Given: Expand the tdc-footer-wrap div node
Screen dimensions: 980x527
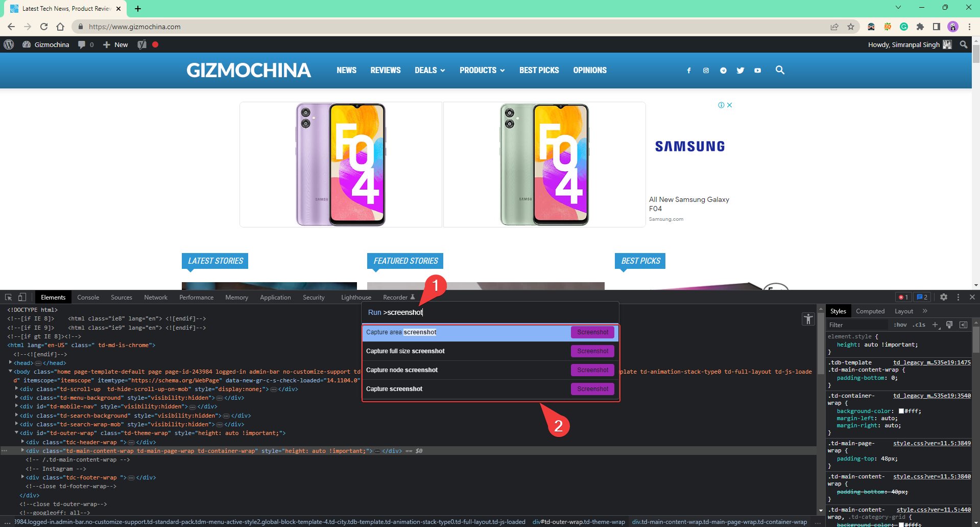Looking at the screenshot, I should click(22, 477).
